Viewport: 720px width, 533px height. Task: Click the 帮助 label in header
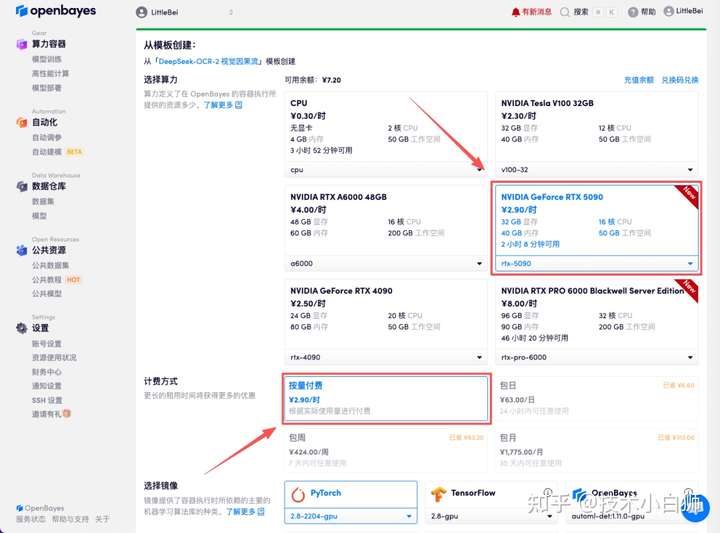(648, 12)
